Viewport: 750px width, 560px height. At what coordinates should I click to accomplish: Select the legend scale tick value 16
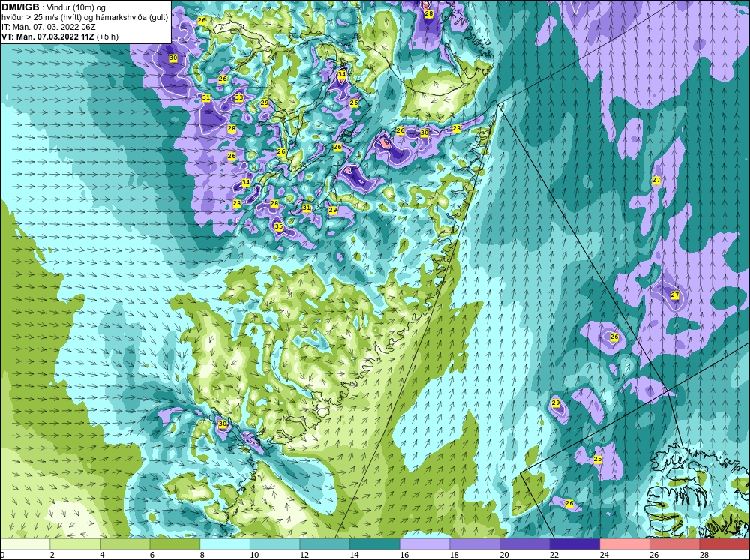point(404,555)
